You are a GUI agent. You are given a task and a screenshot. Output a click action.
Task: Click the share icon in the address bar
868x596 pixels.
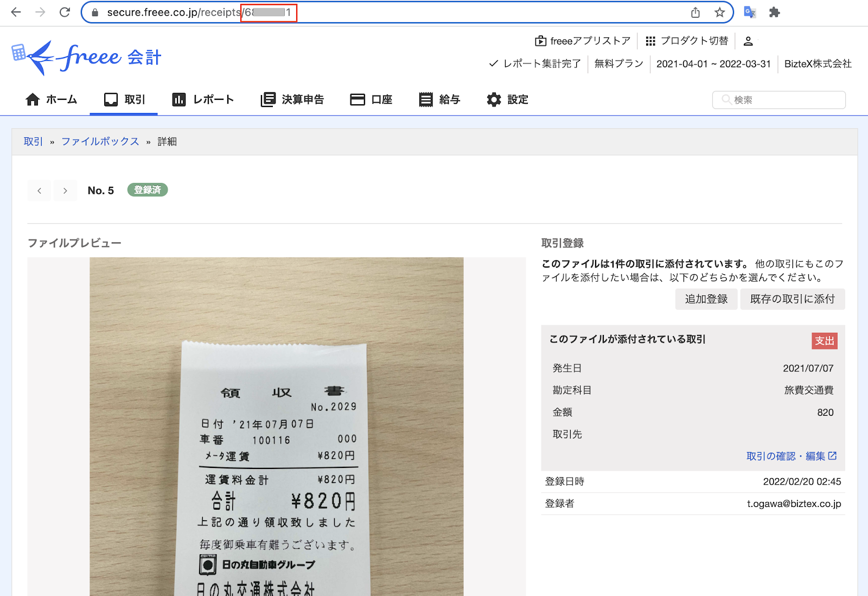pos(695,12)
